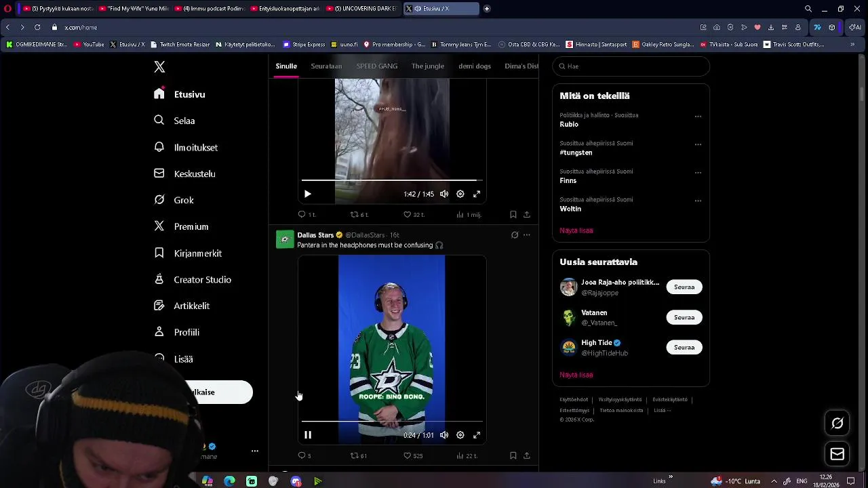This screenshot has width=868, height=488.
Task: Play the 1:45 video
Action: [308, 194]
